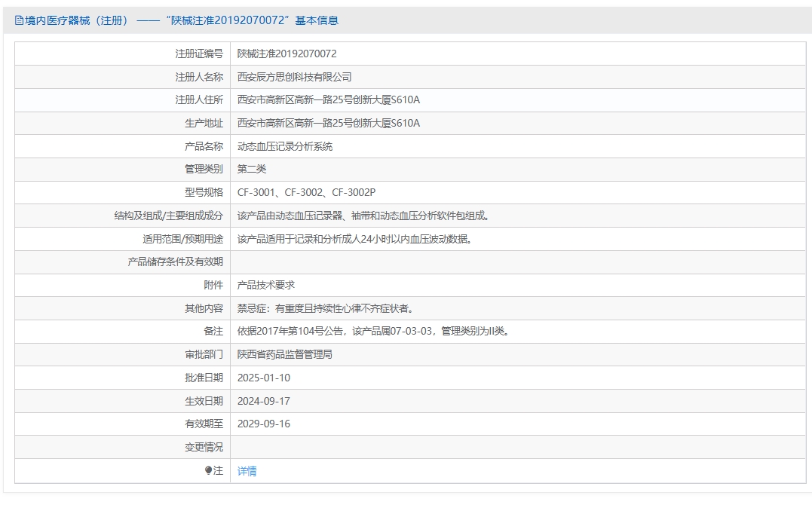Image resolution: width=812 pixels, height=511 pixels.
Task: Click the 管理类别 label
Action: (204, 170)
